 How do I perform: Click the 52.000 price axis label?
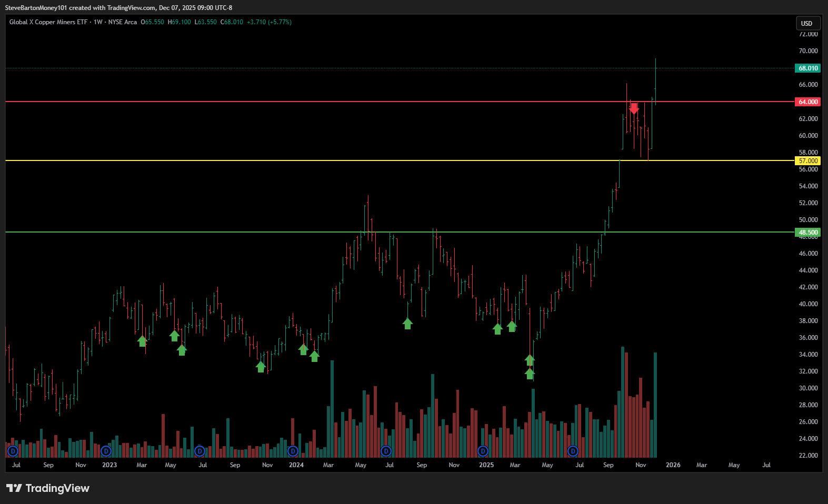(808, 203)
